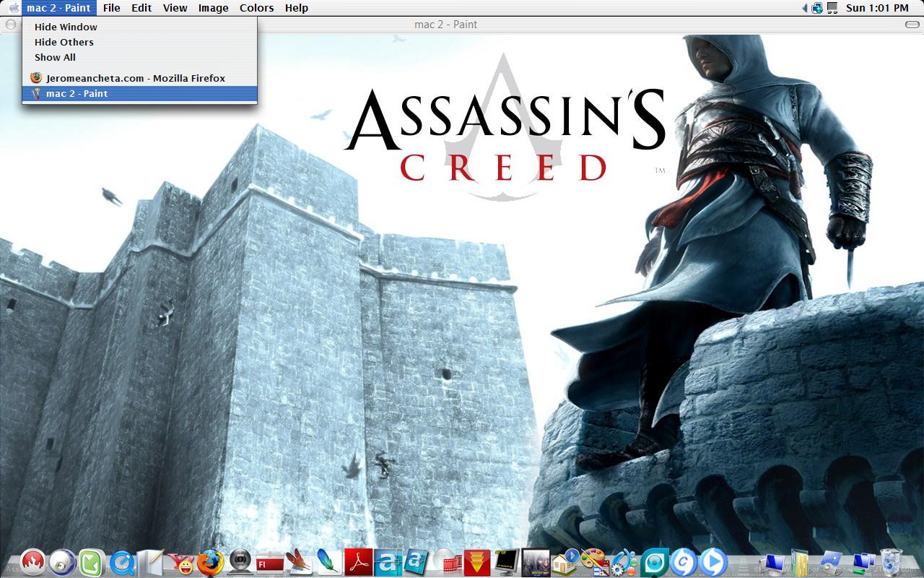Launch the Paint palette dock icon
The height and width of the screenshot is (578, 924).
coord(594,562)
